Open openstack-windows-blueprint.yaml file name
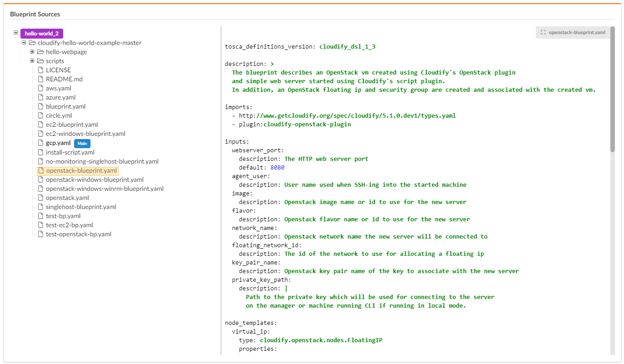Image resolution: width=624 pixels, height=364 pixels. coord(95,180)
